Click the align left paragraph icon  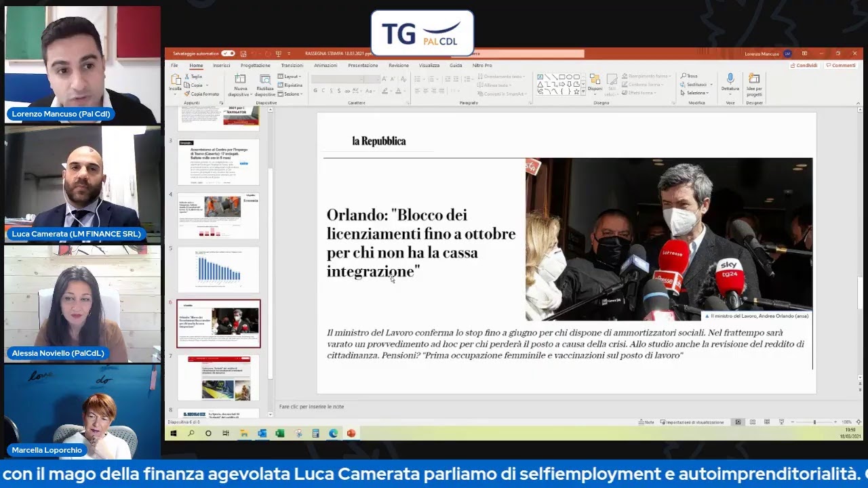coord(418,91)
